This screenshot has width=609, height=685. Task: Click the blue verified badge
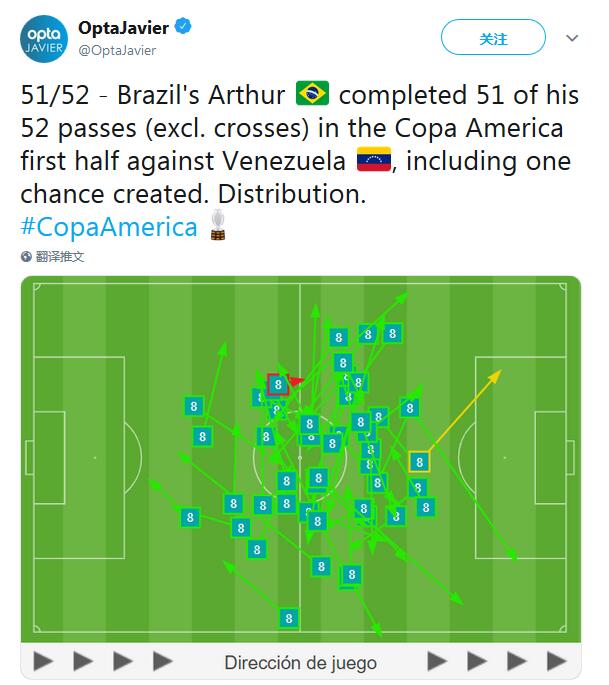click(x=183, y=26)
